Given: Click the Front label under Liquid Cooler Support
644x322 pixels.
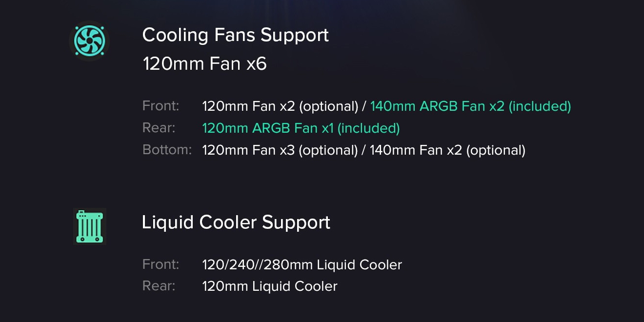Looking at the screenshot, I should pos(161,264).
